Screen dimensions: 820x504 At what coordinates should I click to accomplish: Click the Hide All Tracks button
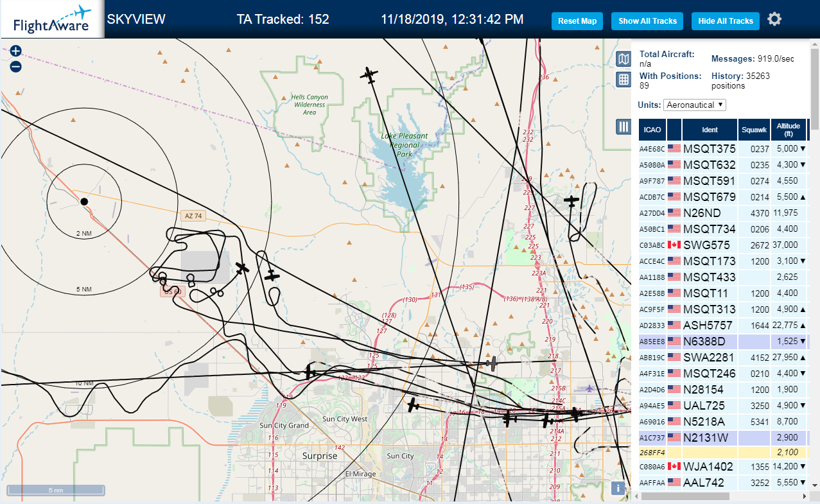pyautogui.click(x=726, y=21)
